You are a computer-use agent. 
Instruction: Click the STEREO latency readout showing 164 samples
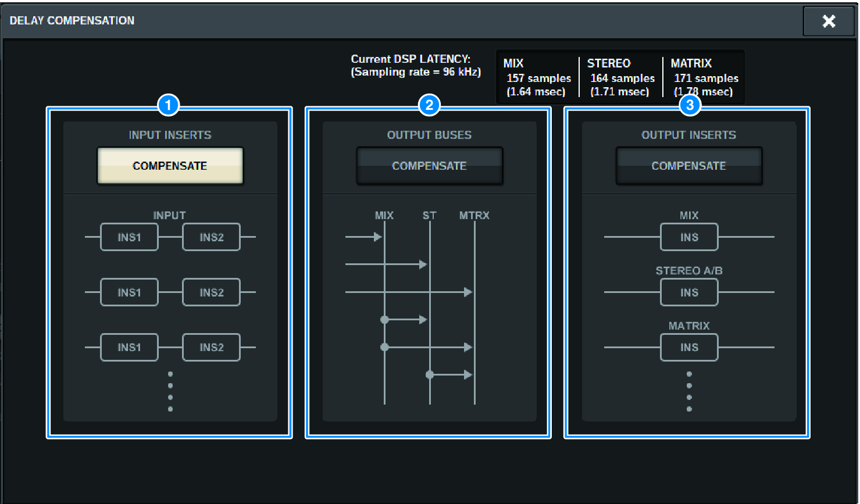(x=622, y=78)
